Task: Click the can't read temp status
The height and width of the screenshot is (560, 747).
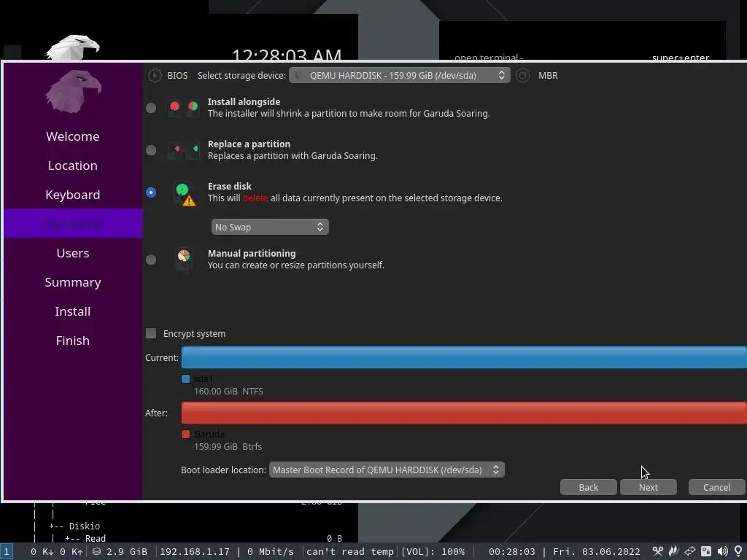Action: pos(349,551)
